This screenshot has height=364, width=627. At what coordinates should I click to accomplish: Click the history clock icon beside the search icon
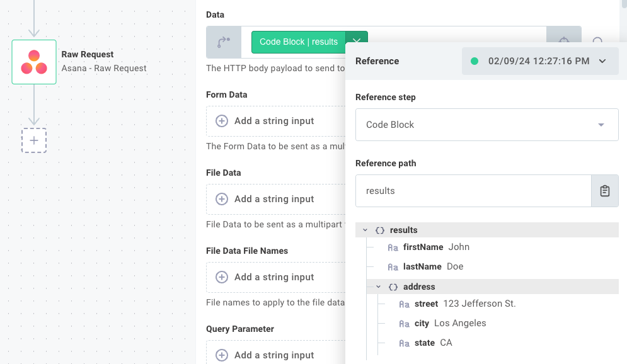point(564,42)
